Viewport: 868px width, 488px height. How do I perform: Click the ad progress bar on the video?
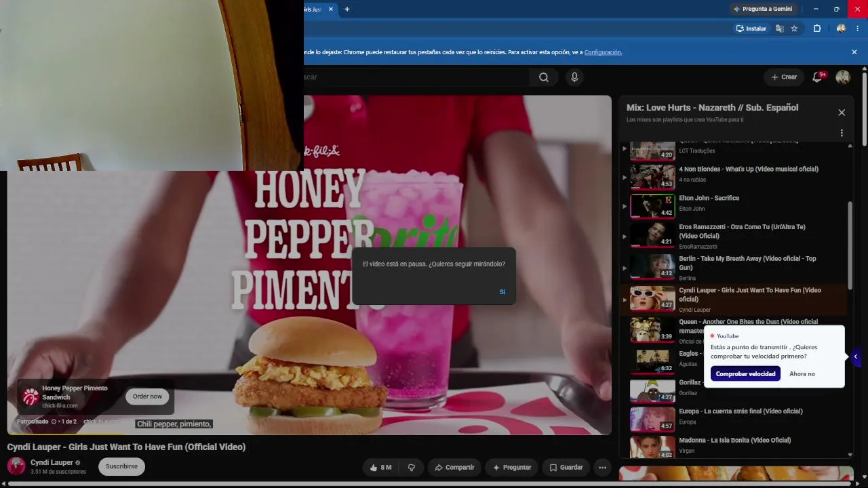click(309, 433)
